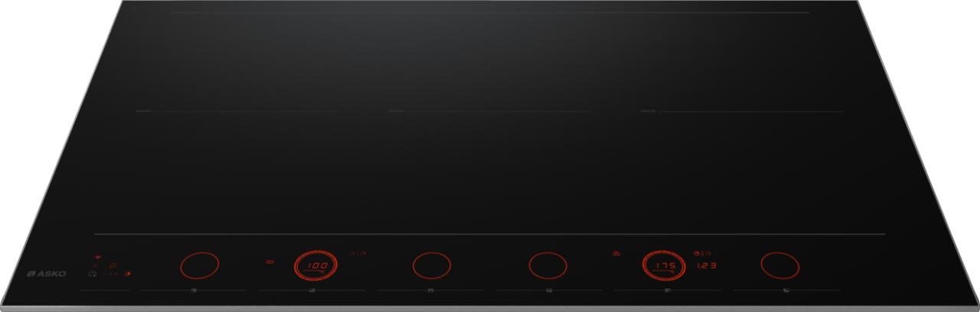Tap the 1.23 timer readout
Screen dimensions: 980x312
coord(705,267)
